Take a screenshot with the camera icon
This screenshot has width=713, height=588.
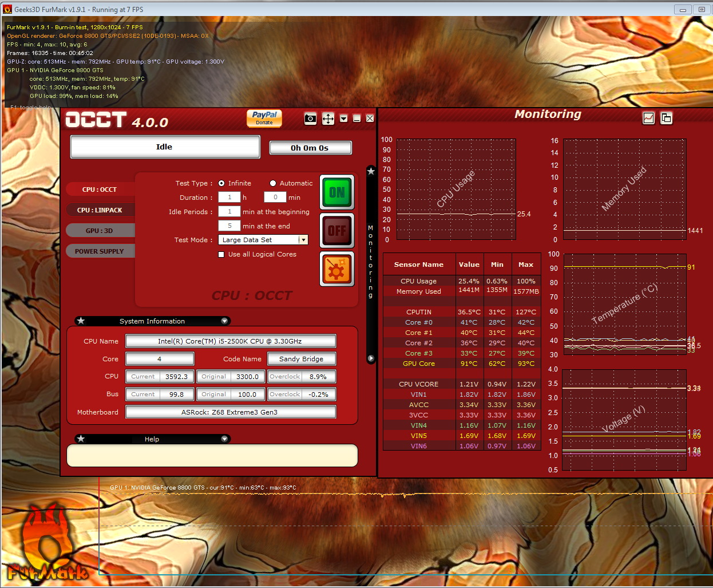click(x=310, y=119)
